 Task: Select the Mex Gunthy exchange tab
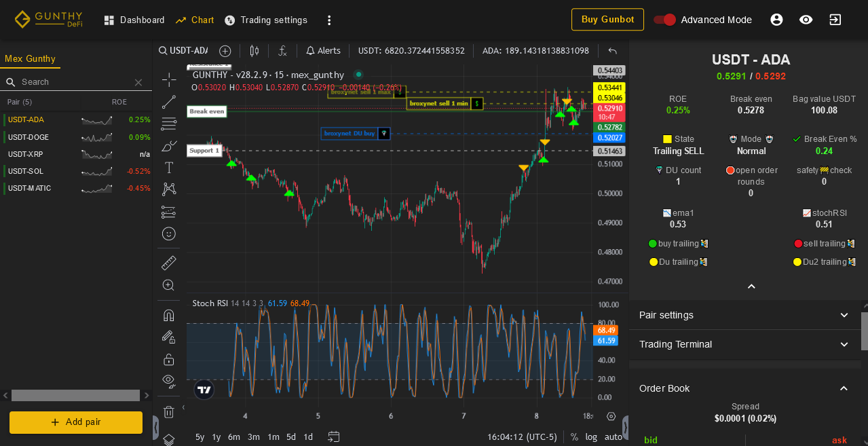[30, 59]
